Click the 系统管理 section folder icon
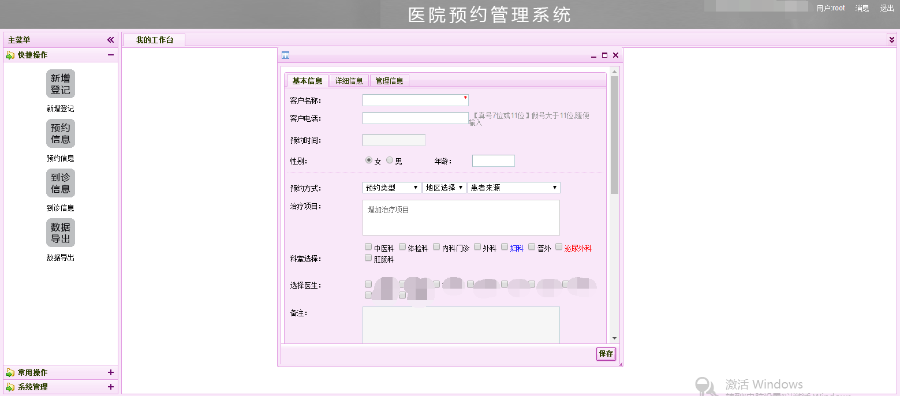This screenshot has width=900, height=396. 10,387
